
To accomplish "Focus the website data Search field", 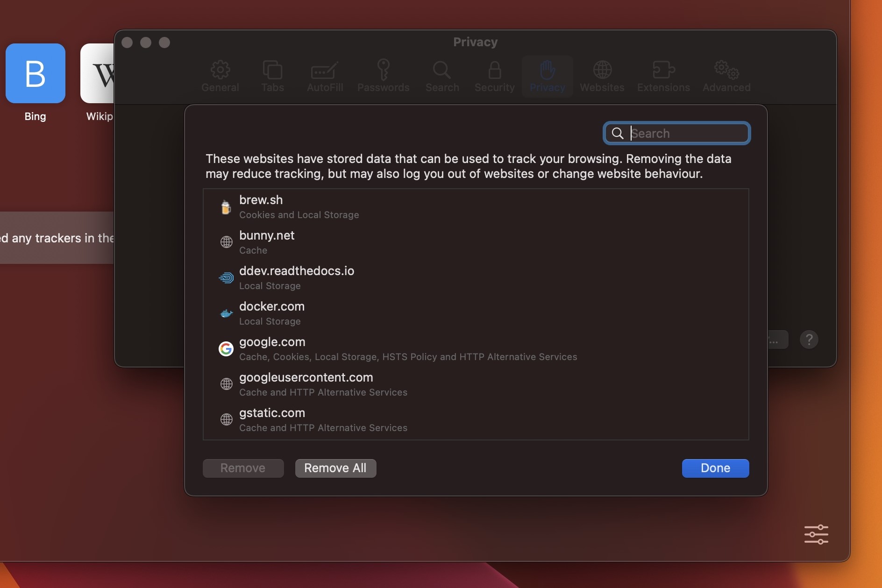I will pyautogui.click(x=687, y=134).
